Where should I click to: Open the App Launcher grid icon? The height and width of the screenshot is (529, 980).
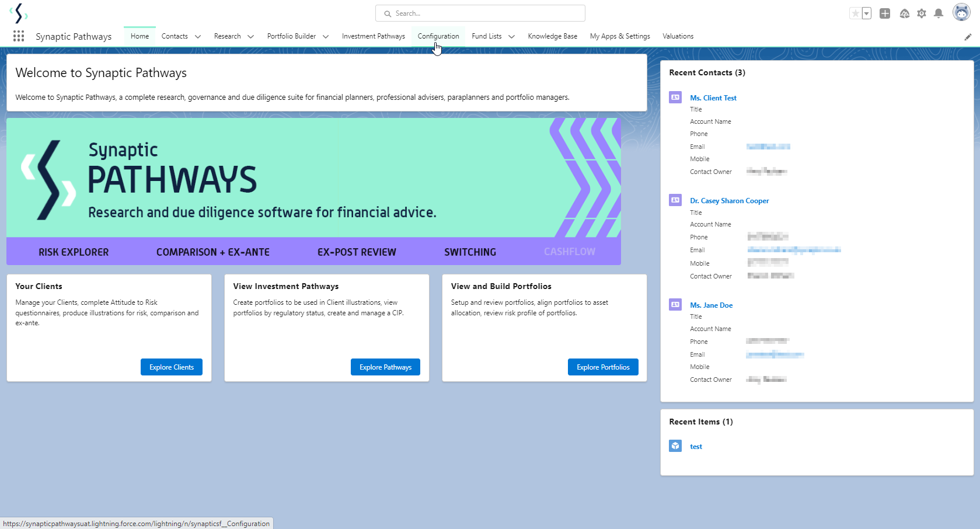(19, 36)
